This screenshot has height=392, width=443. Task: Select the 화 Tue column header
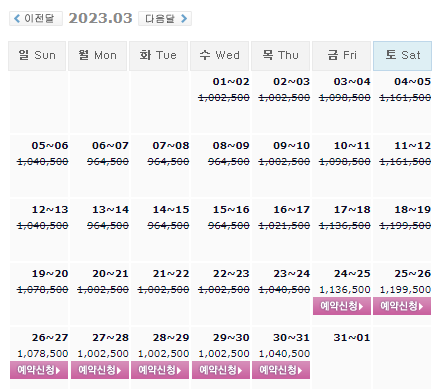(158, 56)
